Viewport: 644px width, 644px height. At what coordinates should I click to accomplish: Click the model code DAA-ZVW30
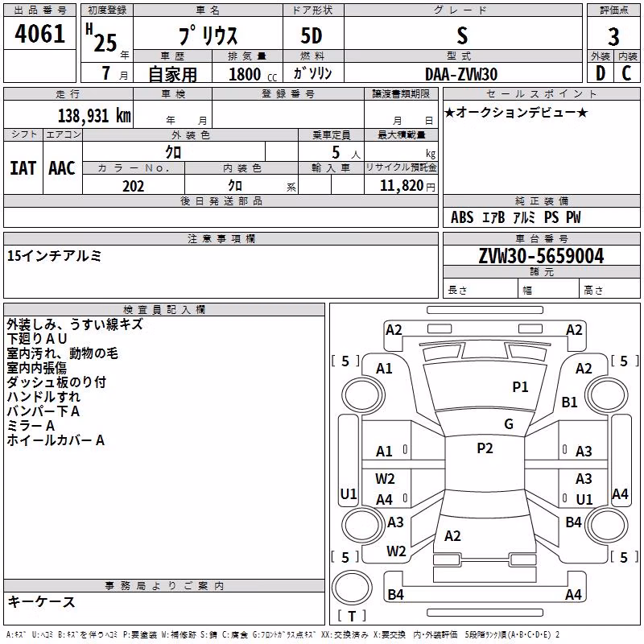[x=461, y=74]
